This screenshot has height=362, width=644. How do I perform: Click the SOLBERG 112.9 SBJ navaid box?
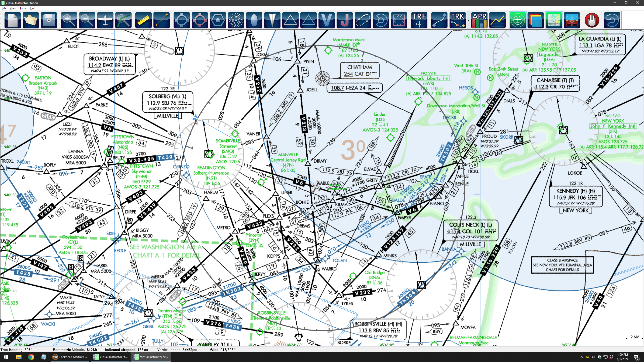coord(168,102)
